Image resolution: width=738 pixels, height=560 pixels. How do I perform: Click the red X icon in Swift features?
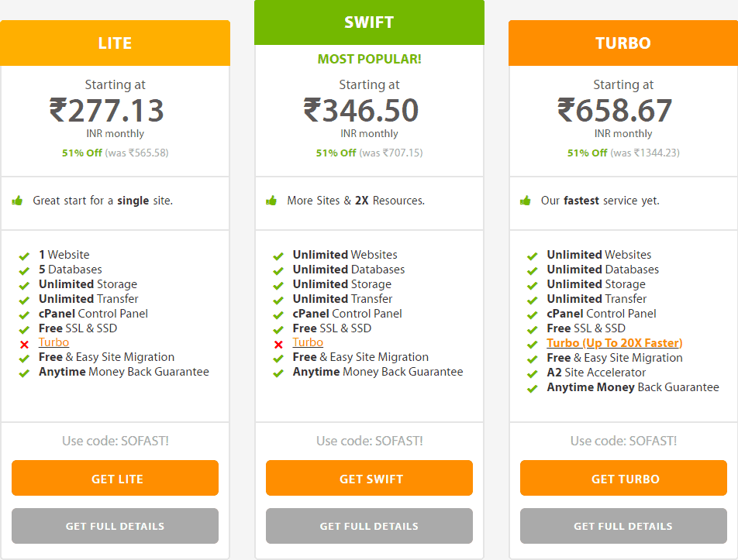(x=278, y=344)
